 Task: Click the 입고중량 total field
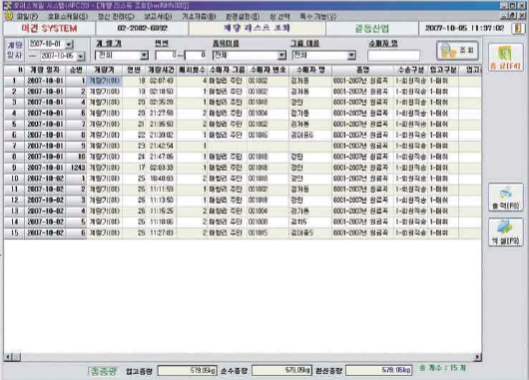[x=187, y=371]
